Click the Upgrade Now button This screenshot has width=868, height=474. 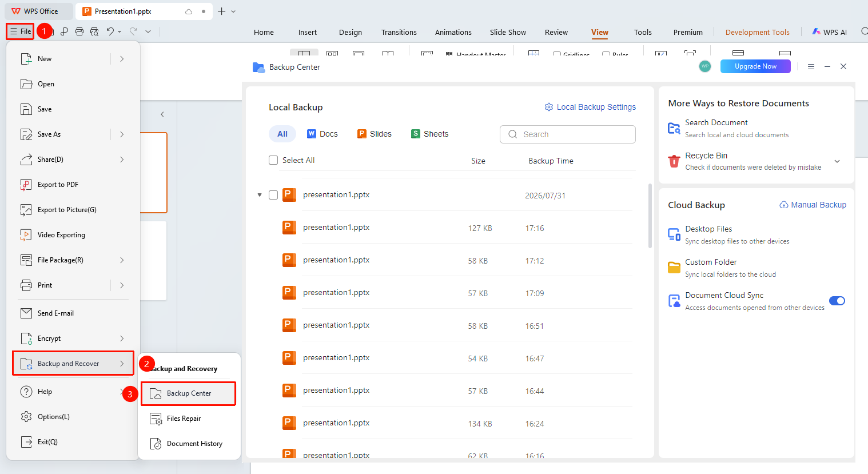tap(755, 66)
